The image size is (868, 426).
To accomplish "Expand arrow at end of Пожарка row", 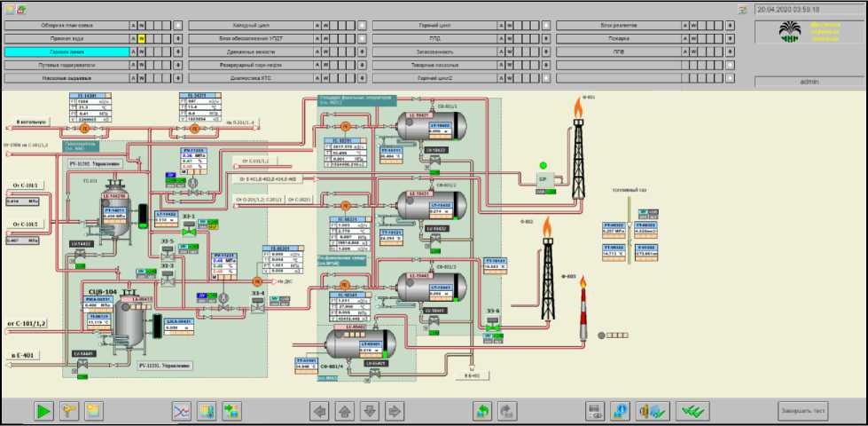I will click(729, 39).
